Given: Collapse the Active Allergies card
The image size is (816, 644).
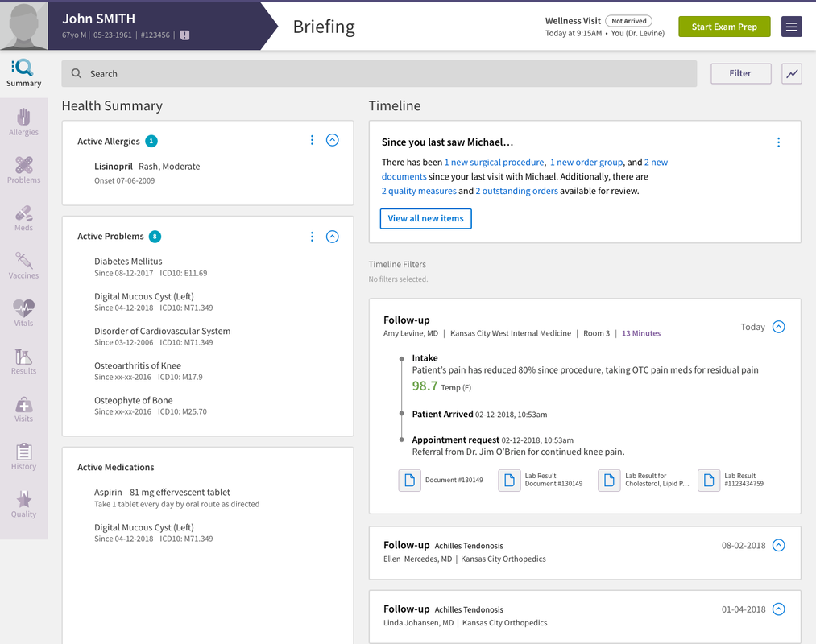Looking at the screenshot, I should pyautogui.click(x=333, y=140).
